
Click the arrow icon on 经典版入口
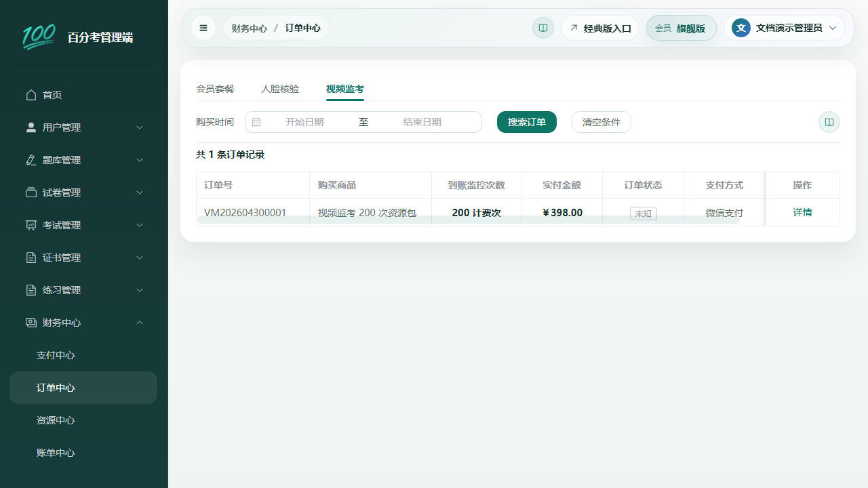[574, 28]
